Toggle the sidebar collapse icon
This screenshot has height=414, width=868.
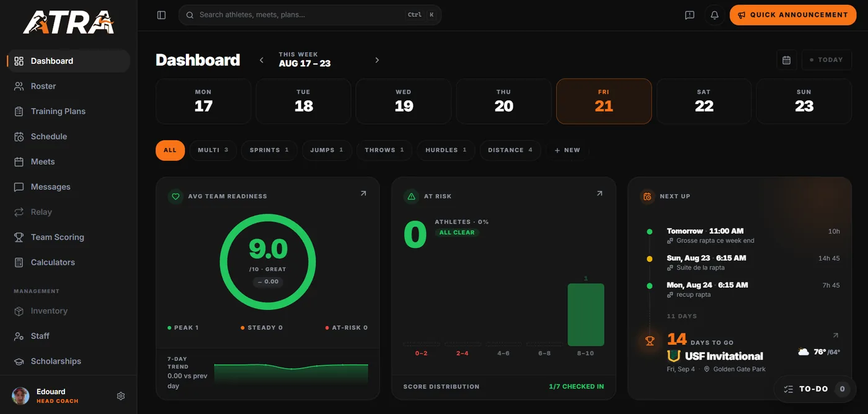161,15
